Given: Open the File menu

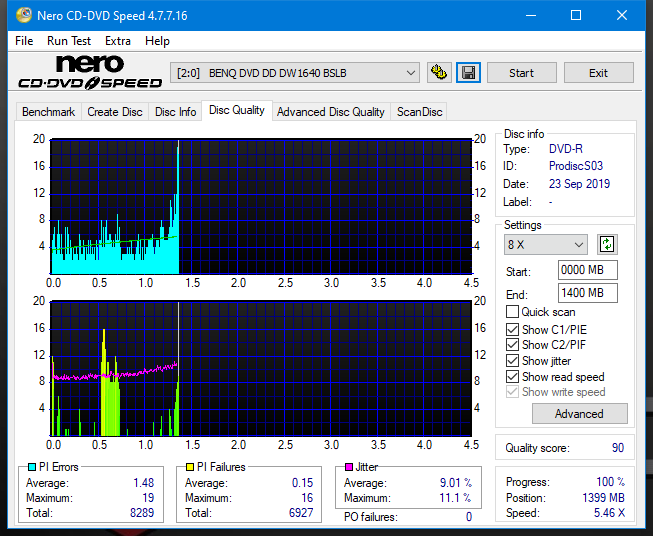Looking at the screenshot, I should tap(24, 41).
